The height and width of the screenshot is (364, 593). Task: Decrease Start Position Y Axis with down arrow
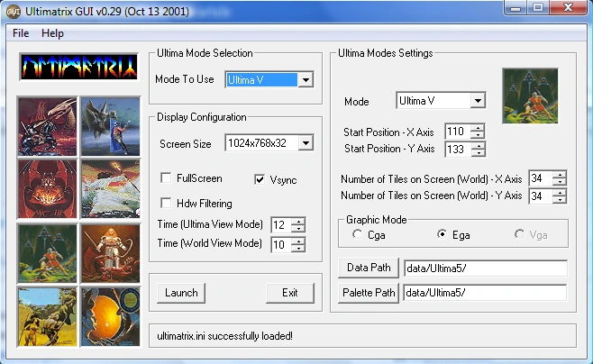(478, 152)
